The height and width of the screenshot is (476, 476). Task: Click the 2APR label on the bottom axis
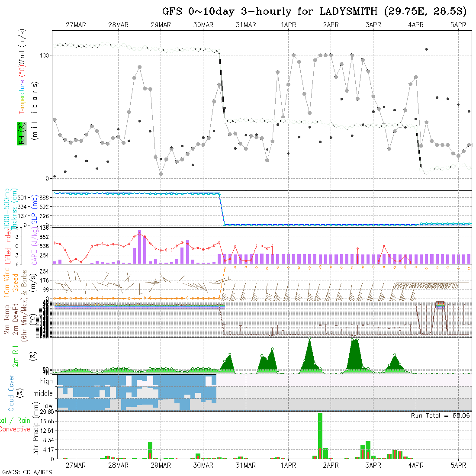tap(331, 465)
